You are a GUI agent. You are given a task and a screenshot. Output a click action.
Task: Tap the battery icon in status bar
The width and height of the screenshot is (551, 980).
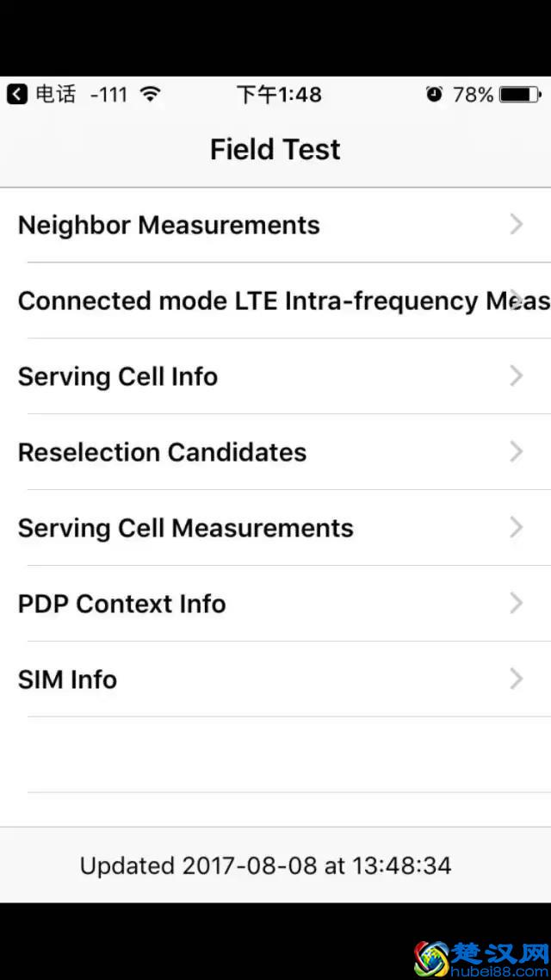pyautogui.click(x=519, y=94)
